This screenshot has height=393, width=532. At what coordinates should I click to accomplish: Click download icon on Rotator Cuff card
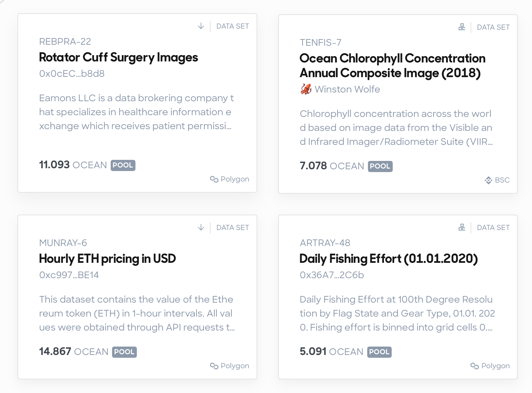(x=201, y=26)
